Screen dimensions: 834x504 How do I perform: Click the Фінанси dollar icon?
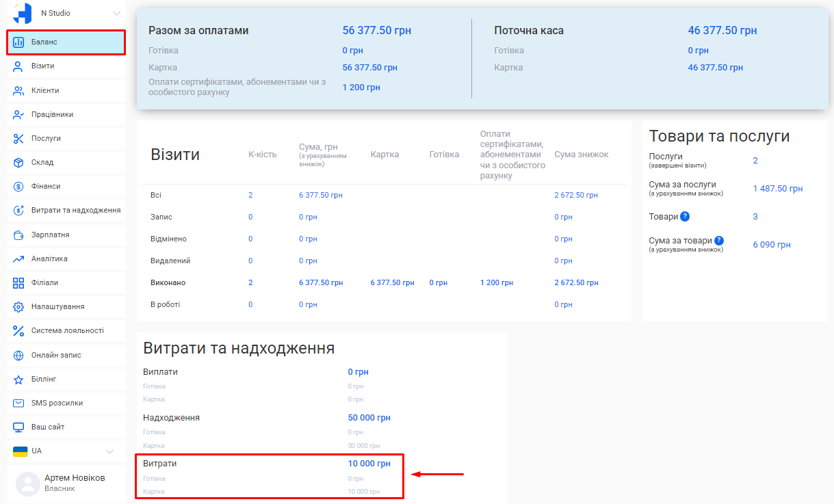coord(19,186)
